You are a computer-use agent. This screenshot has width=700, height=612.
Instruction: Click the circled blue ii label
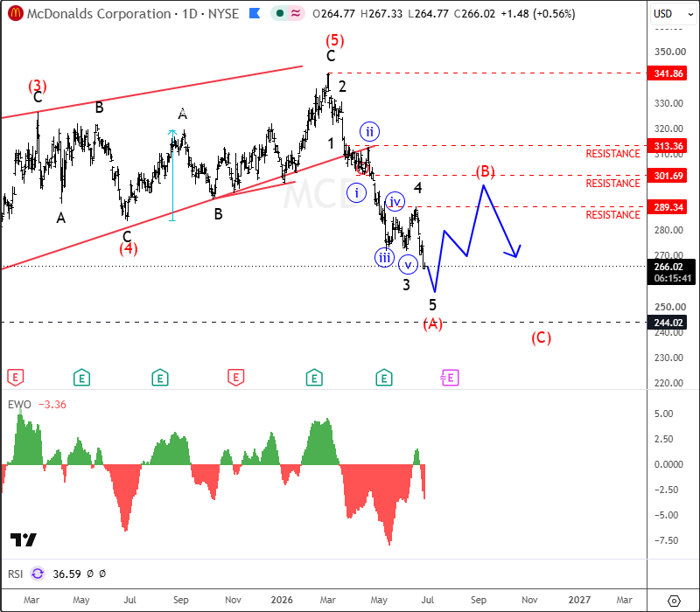pos(369,132)
